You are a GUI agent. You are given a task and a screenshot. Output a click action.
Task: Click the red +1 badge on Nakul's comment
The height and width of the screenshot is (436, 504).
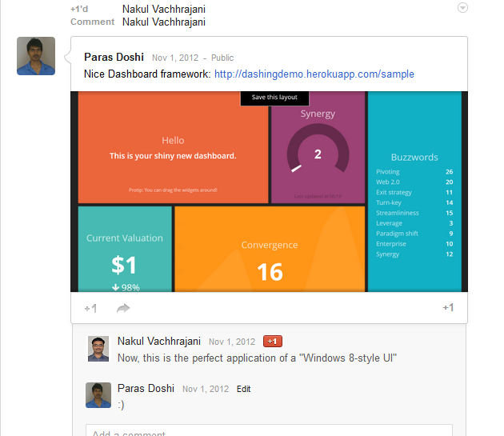click(273, 342)
